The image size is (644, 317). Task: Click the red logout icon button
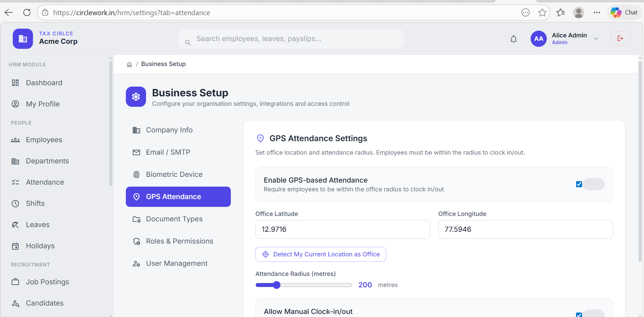(620, 39)
